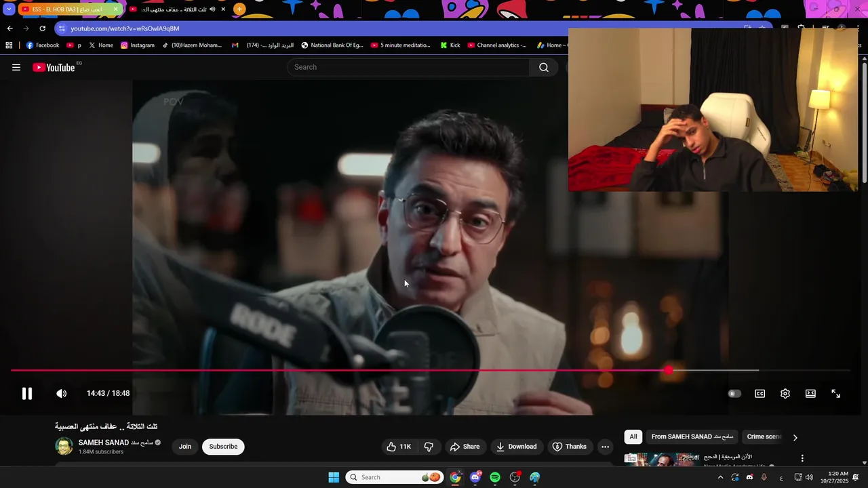This screenshot has width=868, height=488.
Task: Share the video
Action: pyautogui.click(x=465, y=447)
